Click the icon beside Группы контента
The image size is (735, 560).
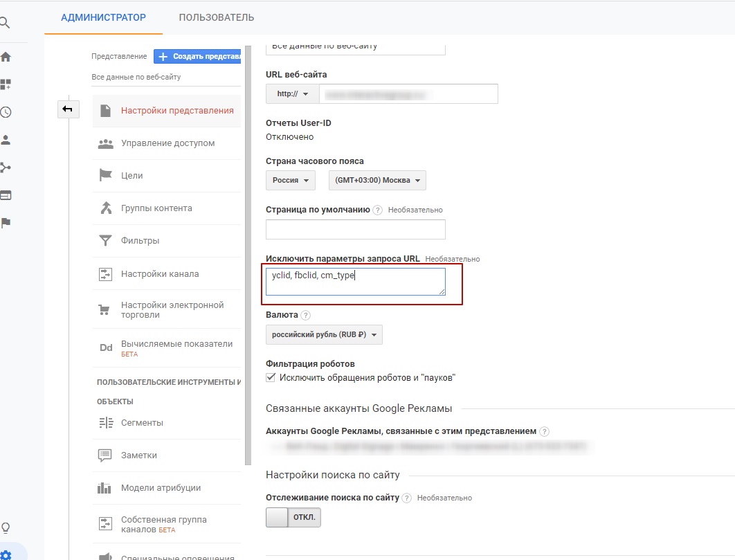point(106,208)
